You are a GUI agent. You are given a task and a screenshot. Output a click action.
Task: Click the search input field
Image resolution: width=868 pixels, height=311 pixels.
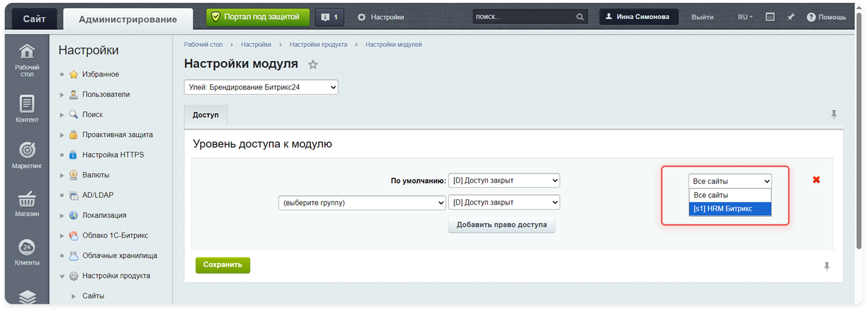524,17
